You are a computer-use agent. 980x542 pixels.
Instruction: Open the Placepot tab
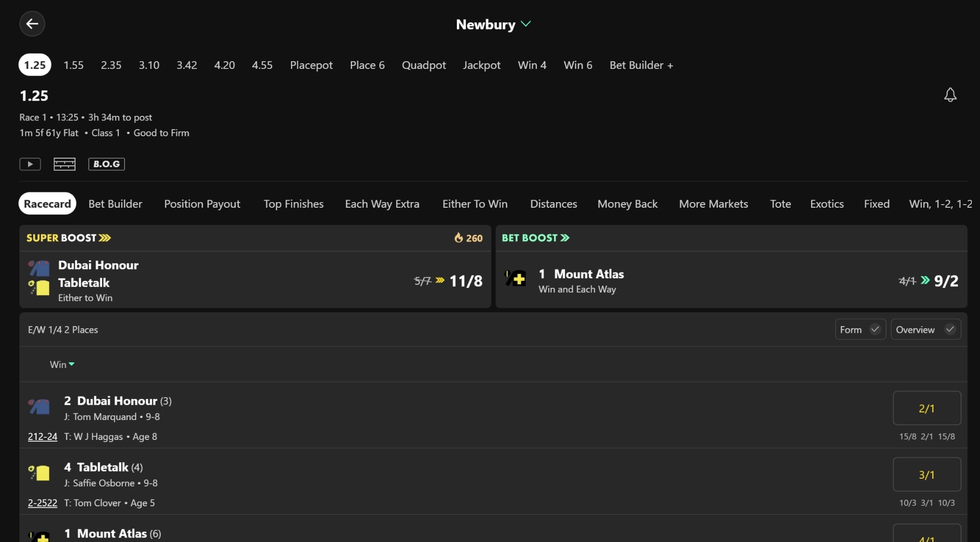[311, 65]
